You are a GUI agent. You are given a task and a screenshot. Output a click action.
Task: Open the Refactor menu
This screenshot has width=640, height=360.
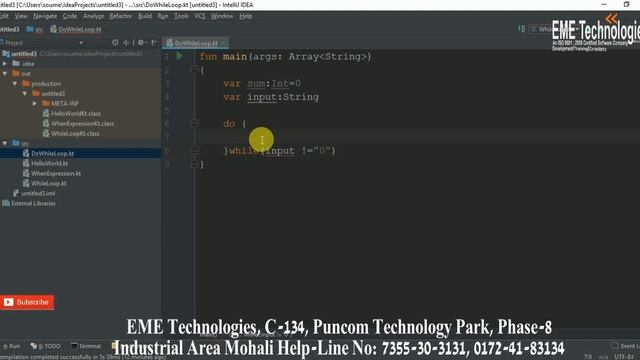click(x=120, y=16)
